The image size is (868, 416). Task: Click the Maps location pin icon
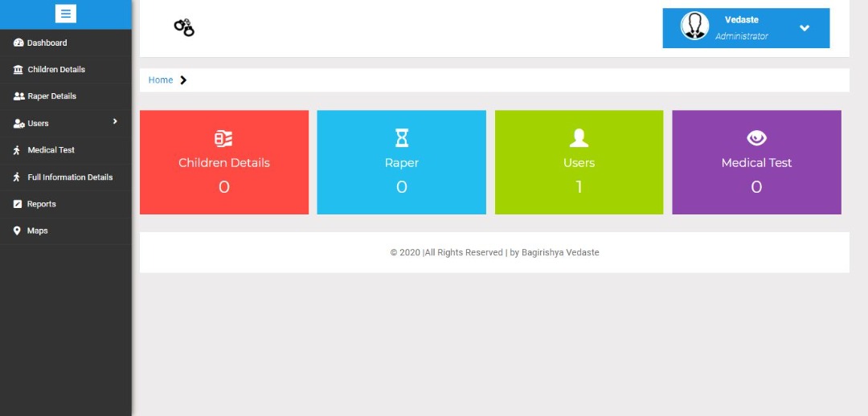(17, 230)
